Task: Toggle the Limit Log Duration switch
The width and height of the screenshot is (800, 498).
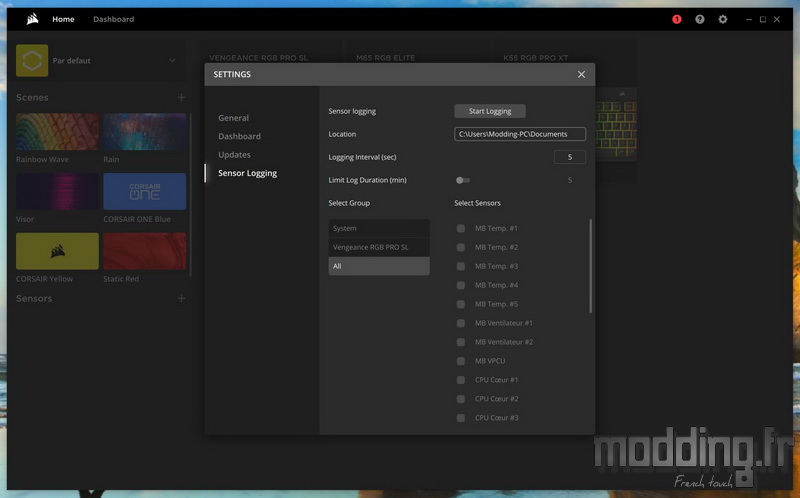Action: [463, 180]
